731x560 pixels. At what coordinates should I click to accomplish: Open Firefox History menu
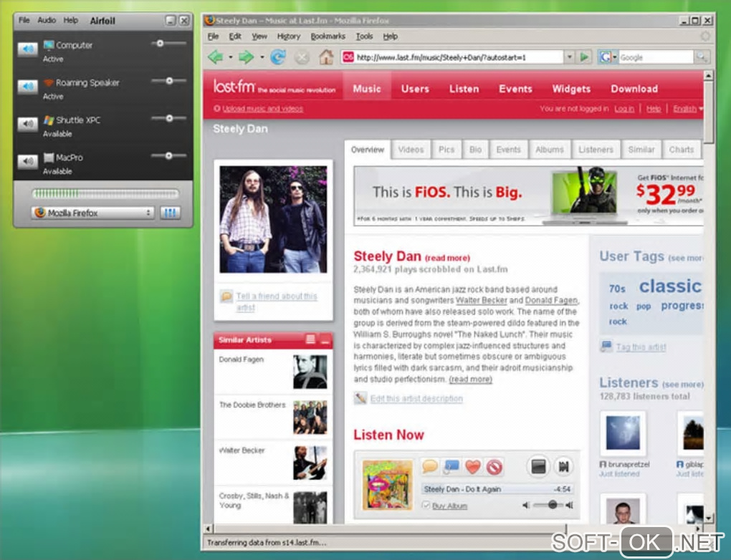point(289,37)
